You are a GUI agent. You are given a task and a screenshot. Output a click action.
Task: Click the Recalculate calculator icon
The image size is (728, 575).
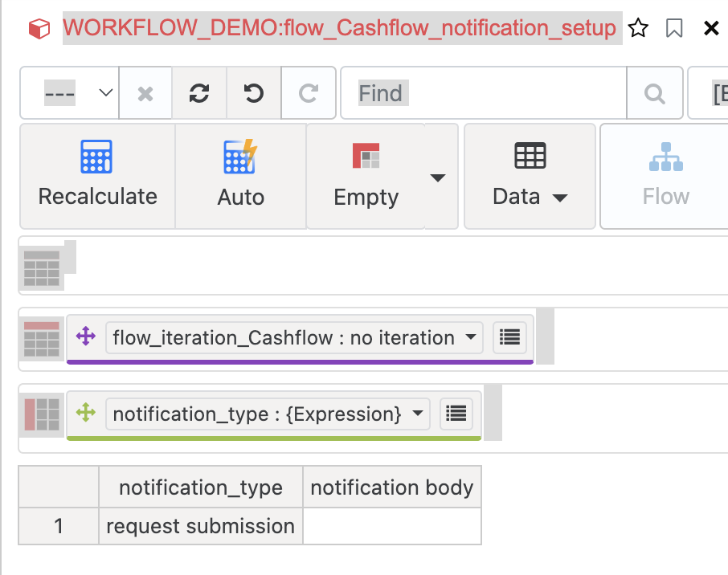[96, 158]
